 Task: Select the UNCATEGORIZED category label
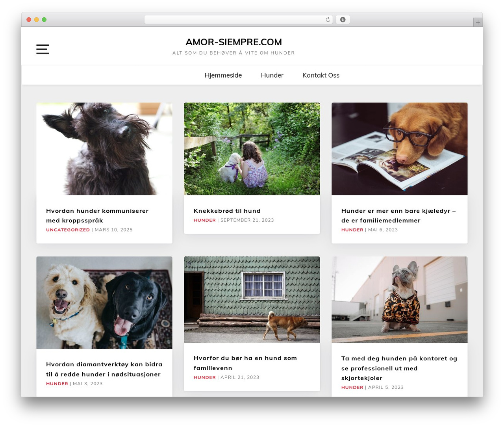click(x=68, y=230)
